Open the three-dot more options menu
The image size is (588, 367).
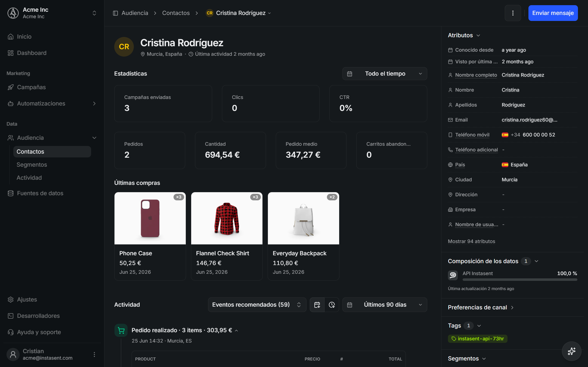click(x=513, y=13)
